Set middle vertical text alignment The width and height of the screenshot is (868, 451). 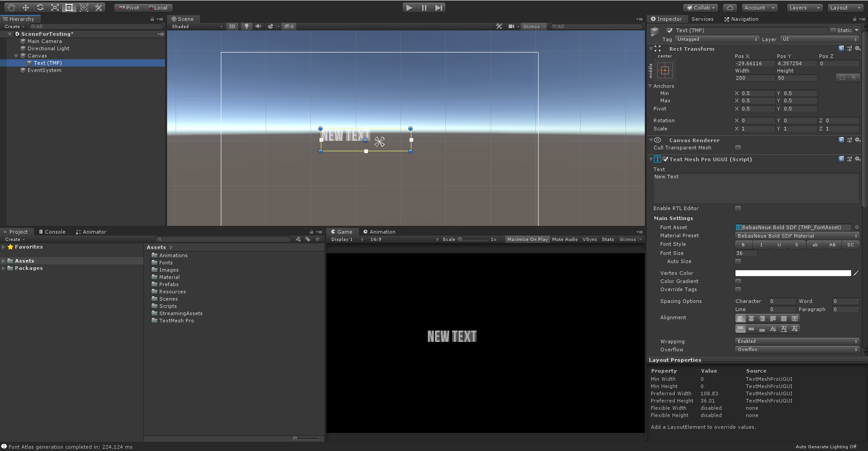[751, 329]
